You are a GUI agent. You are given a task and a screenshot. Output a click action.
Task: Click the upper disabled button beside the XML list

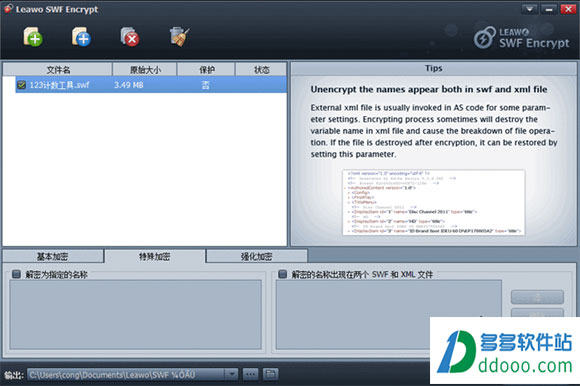click(x=537, y=297)
